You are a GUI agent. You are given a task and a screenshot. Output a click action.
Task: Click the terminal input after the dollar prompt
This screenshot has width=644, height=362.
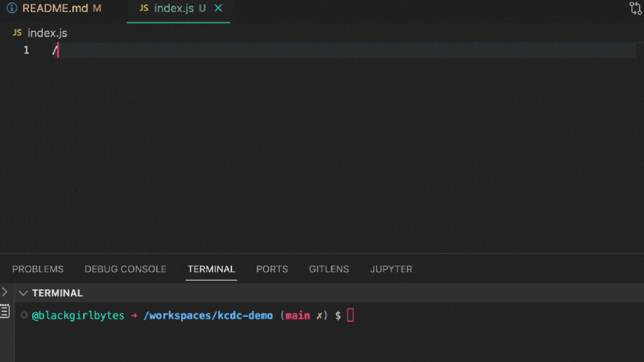[352, 315]
